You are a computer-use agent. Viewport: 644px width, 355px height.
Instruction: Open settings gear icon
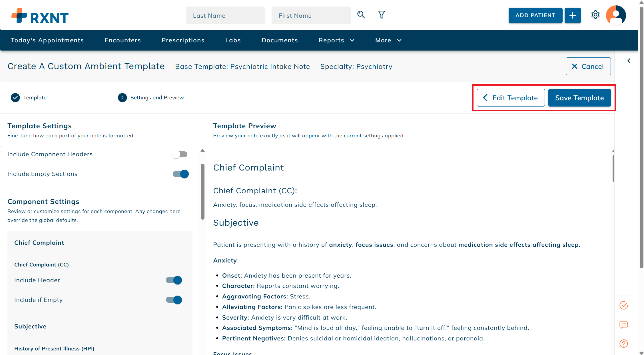point(595,15)
